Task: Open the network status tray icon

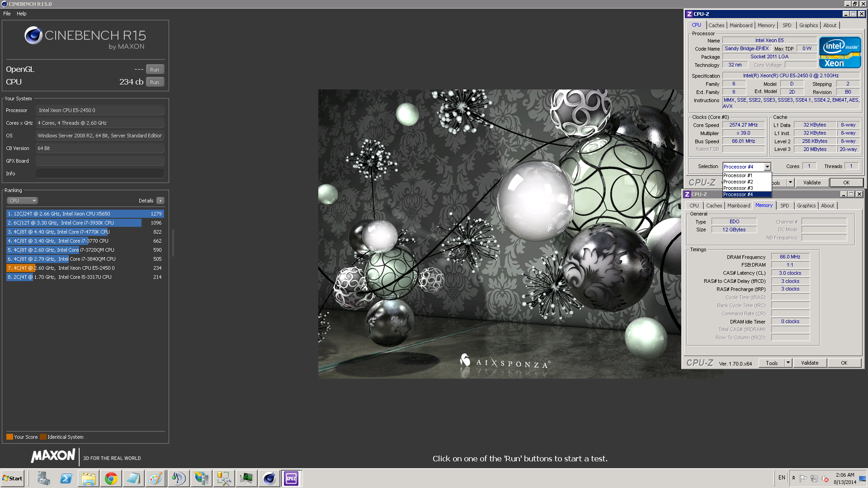Action: (x=814, y=478)
